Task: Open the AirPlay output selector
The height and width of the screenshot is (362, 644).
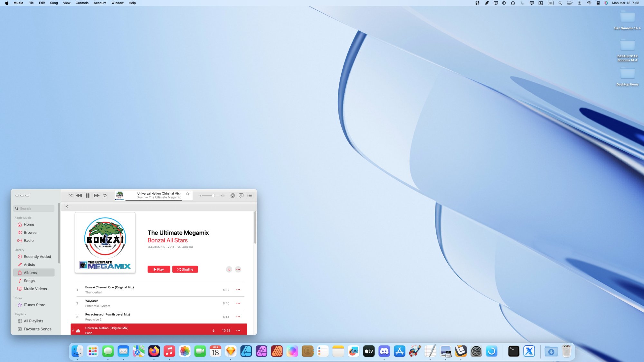Action: [232, 195]
